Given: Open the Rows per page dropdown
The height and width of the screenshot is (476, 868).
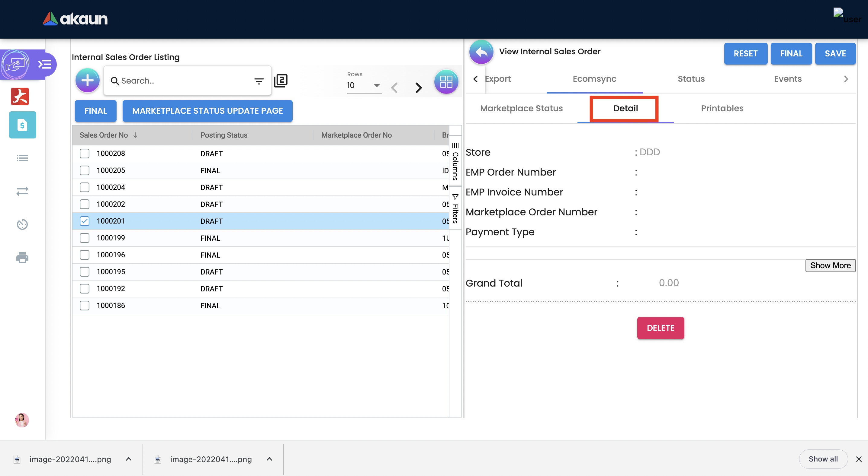Looking at the screenshot, I should point(364,85).
